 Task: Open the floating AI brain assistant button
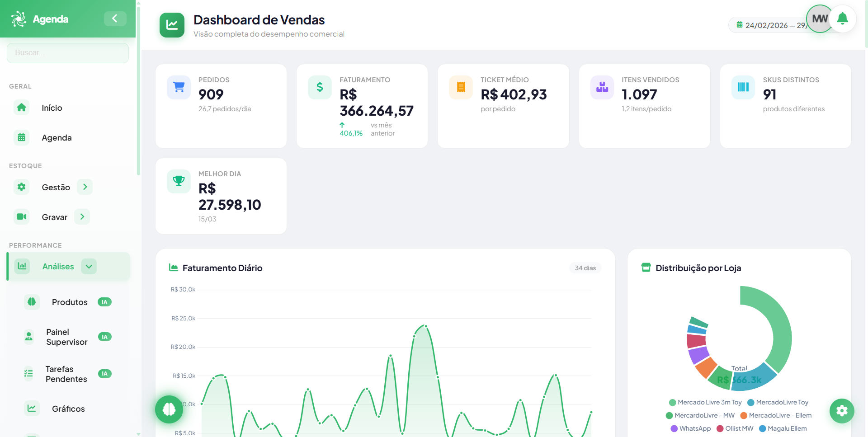(x=169, y=409)
